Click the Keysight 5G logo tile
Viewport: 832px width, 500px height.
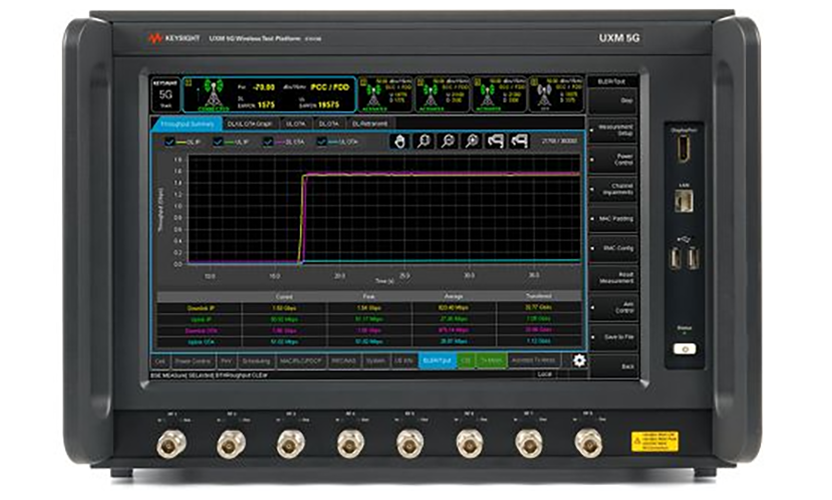click(x=166, y=94)
